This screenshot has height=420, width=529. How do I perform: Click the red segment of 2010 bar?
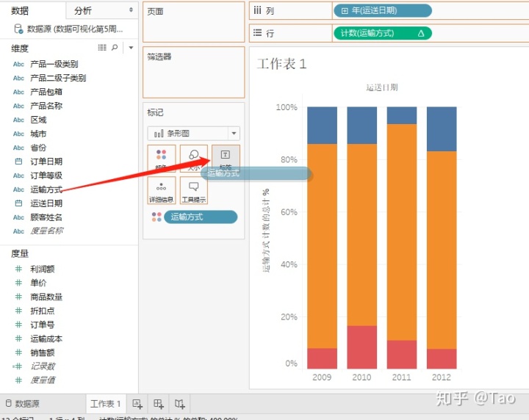coord(362,347)
